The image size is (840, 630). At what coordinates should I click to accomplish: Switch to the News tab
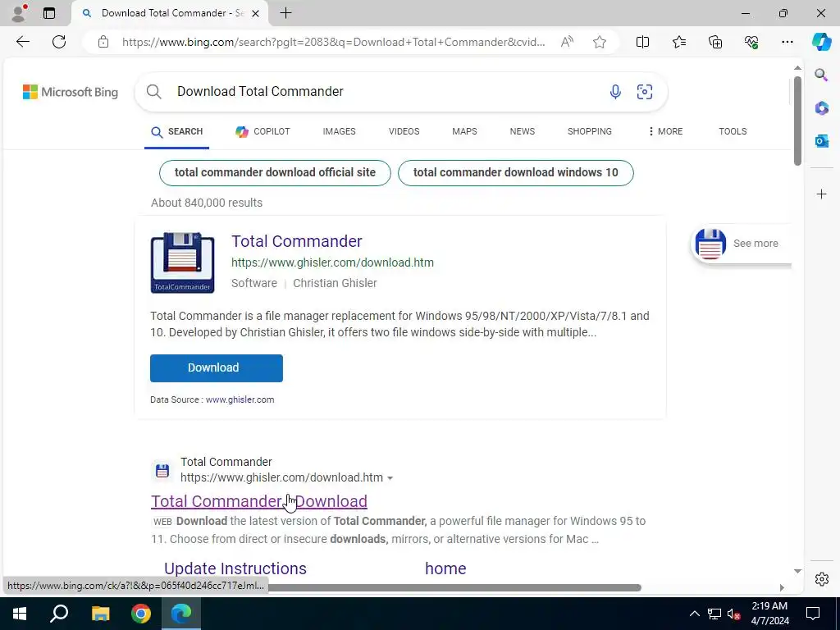523,131
